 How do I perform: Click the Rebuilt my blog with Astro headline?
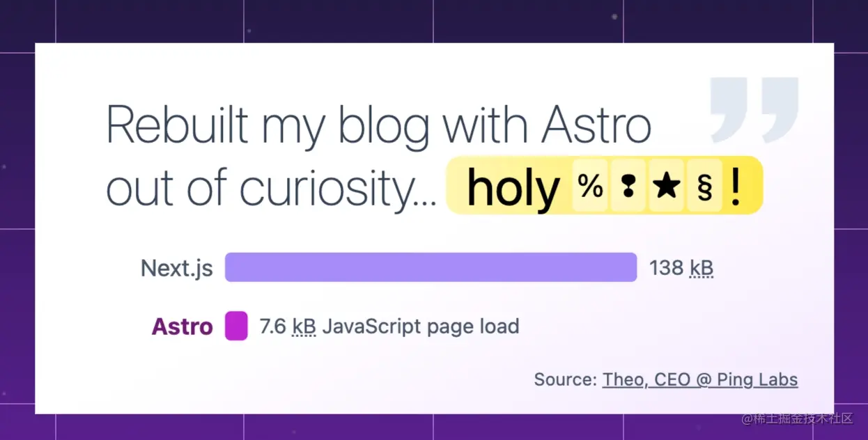(x=379, y=125)
